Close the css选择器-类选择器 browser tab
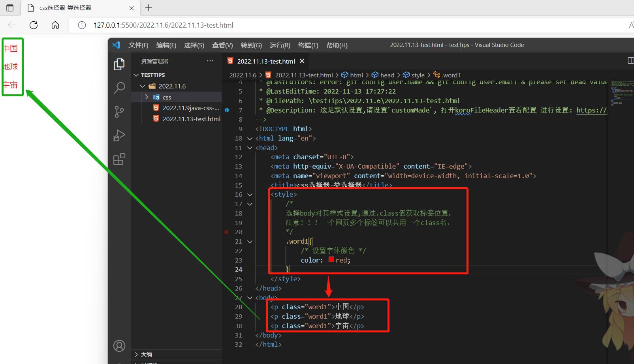Image resolution: width=634 pixels, height=364 pixels. click(x=132, y=8)
